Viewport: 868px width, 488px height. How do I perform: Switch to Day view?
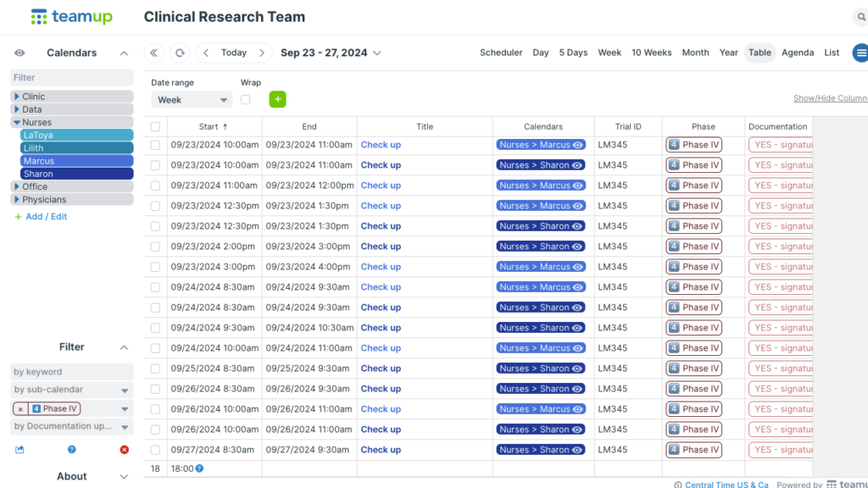tap(541, 53)
